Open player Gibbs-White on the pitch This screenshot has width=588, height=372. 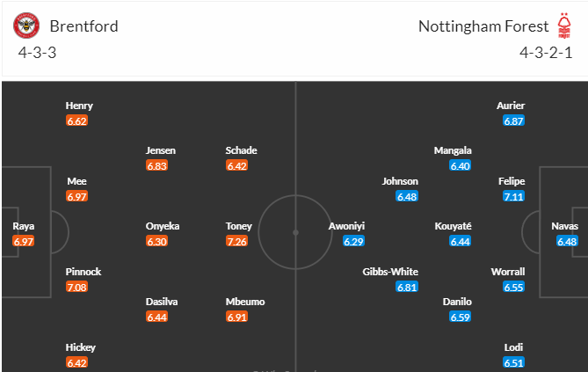[x=390, y=272]
